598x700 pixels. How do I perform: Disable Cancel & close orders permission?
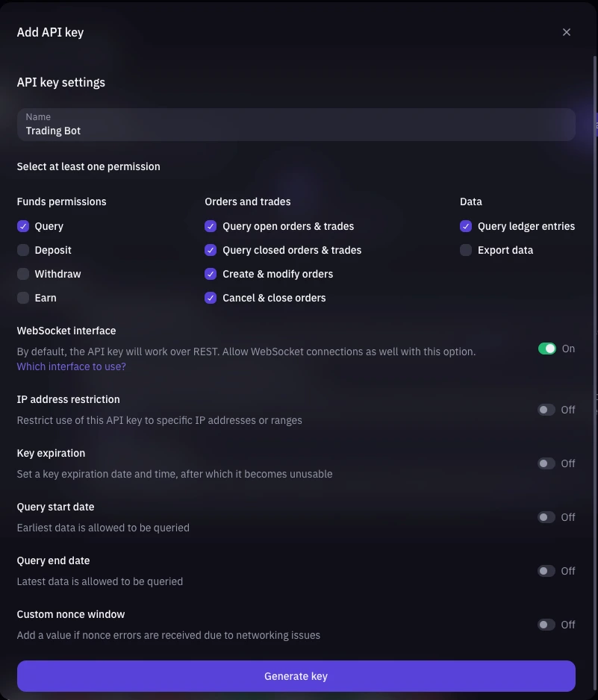point(211,298)
